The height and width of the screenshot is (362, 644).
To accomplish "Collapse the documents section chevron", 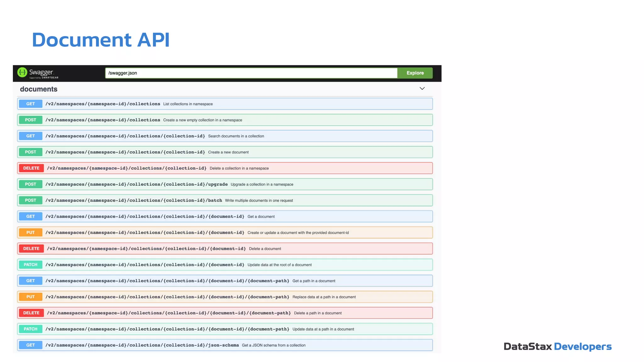I will point(422,89).
